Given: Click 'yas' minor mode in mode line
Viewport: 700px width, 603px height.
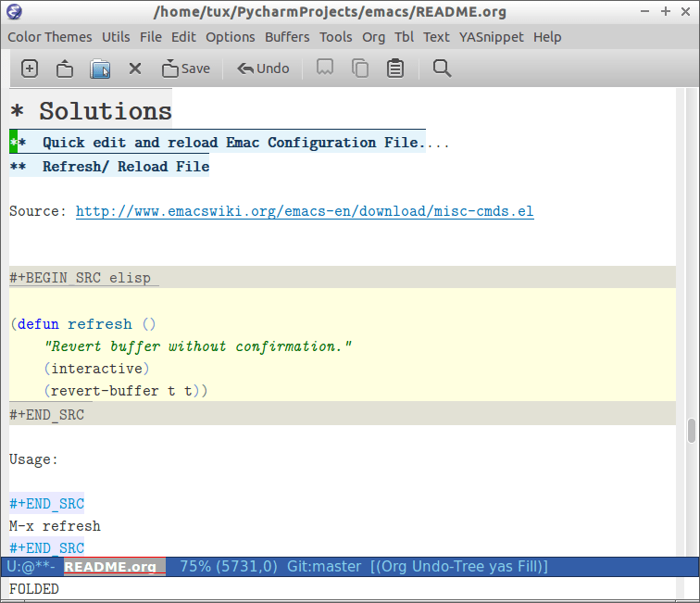Looking at the screenshot, I should click(x=500, y=566).
